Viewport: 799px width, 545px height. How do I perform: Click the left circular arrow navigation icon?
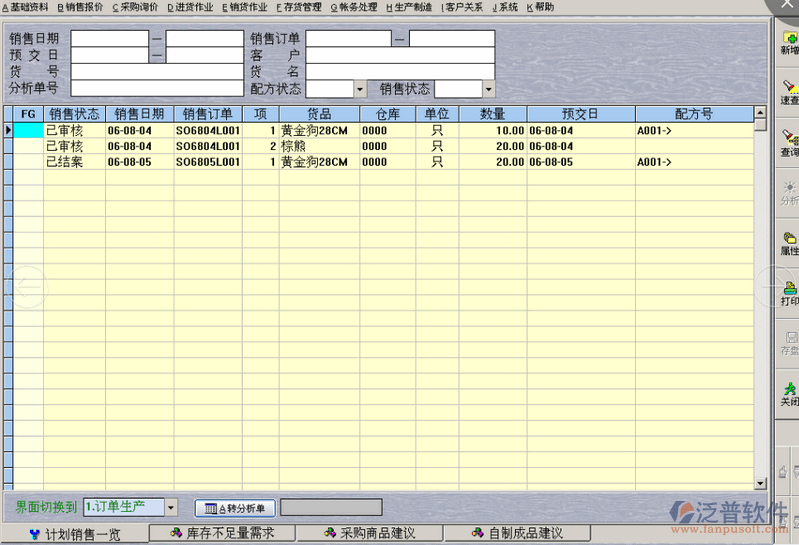tap(27, 286)
